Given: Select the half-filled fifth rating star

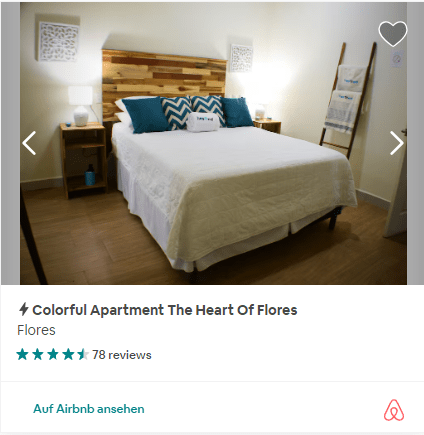Looking at the screenshot, I should 83,354.
